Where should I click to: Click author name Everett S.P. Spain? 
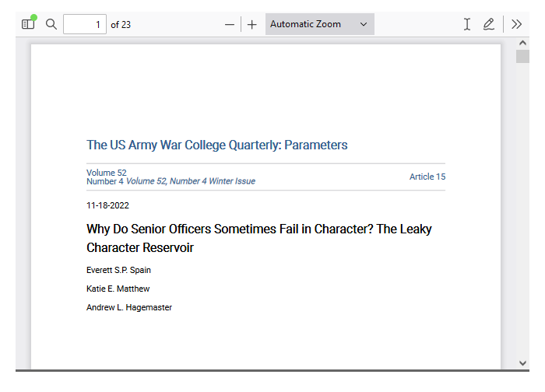pyautogui.click(x=118, y=270)
